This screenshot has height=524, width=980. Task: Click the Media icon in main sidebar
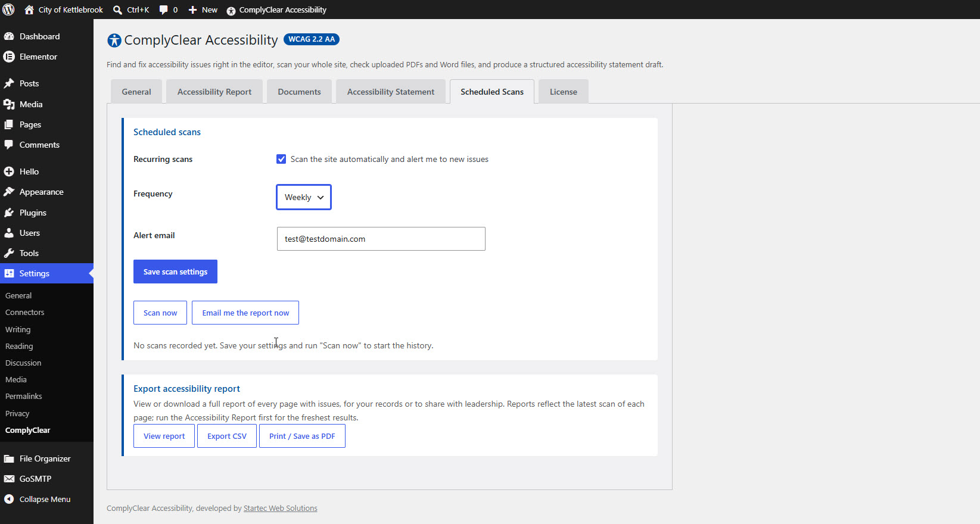point(9,104)
